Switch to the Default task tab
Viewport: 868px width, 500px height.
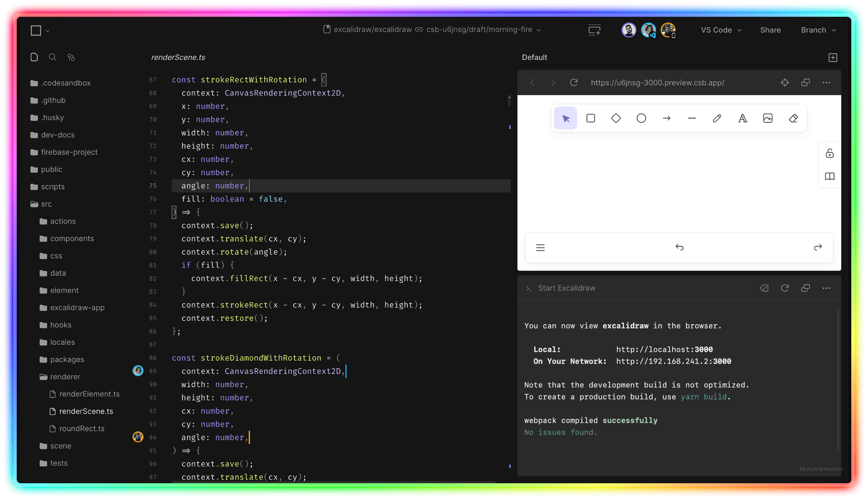coord(534,57)
